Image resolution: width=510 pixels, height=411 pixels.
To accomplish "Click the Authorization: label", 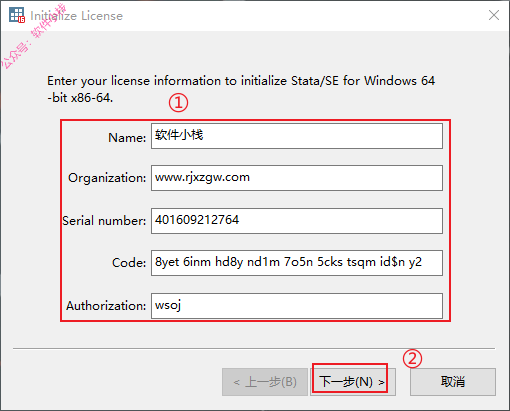I will click(106, 306).
